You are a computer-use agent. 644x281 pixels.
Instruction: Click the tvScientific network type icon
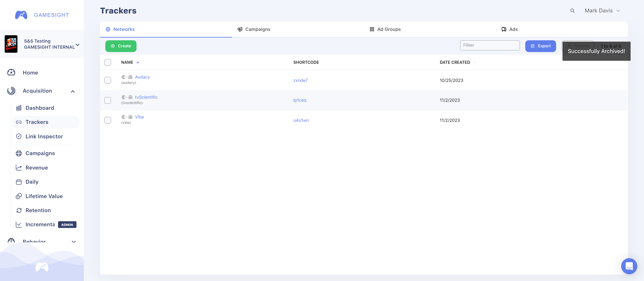point(127,97)
